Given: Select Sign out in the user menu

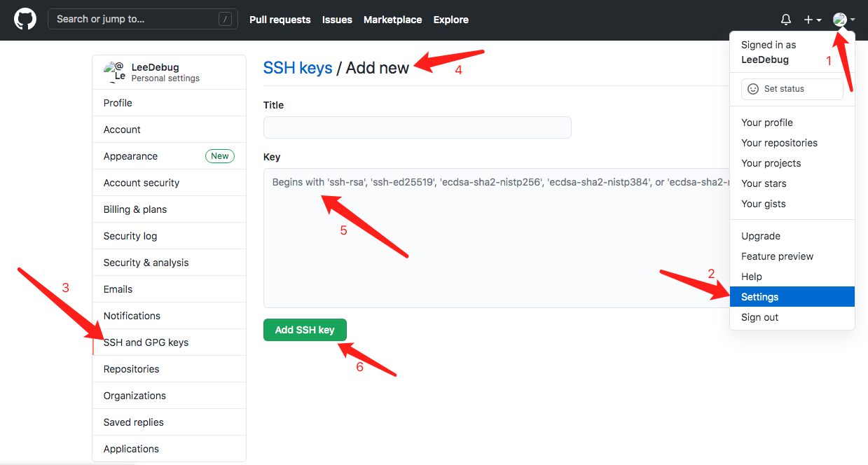Looking at the screenshot, I should point(792,317).
